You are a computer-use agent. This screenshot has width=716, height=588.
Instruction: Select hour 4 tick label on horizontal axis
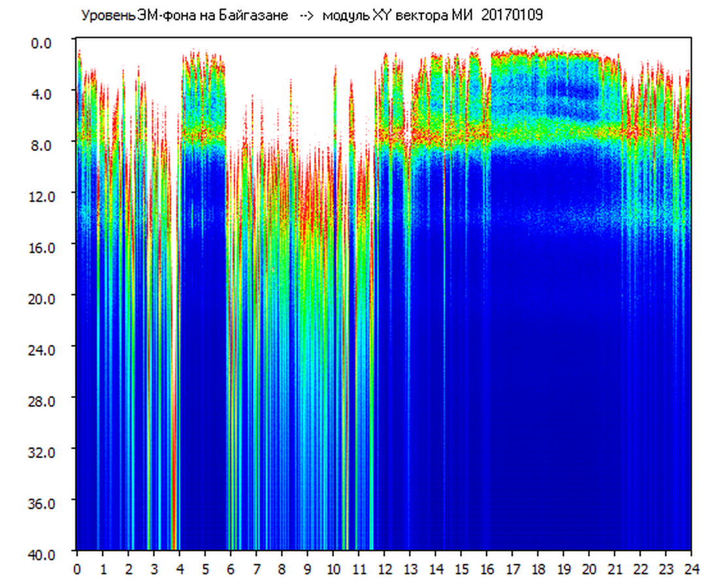coord(180,568)
